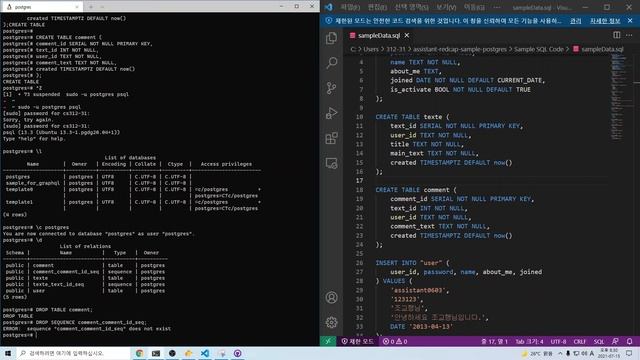Launch Chrome from the taskbar
Screen dimensions: 640x360
[139, 353]
